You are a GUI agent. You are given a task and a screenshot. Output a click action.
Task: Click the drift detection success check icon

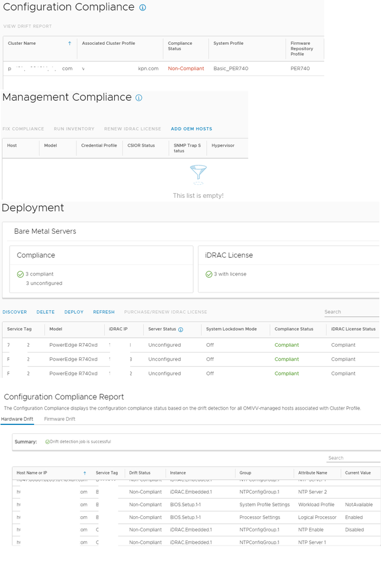coord(47,442)
